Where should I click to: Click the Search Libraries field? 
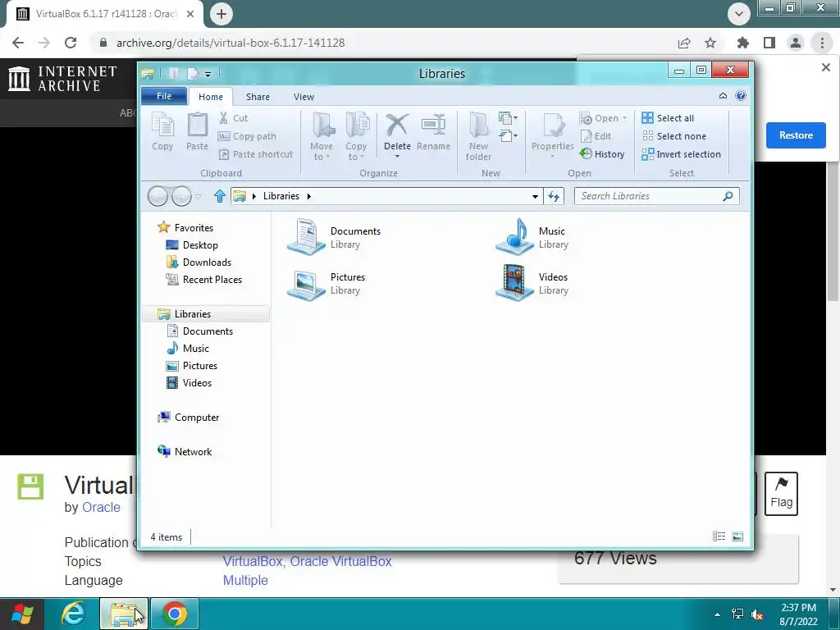click(656, 196)
